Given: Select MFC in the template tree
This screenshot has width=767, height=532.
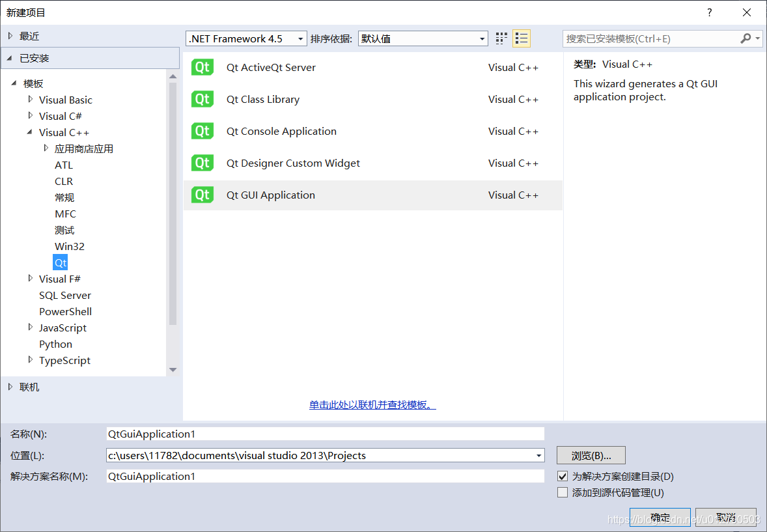Looking at the screenshot, I should coord(65,214).
